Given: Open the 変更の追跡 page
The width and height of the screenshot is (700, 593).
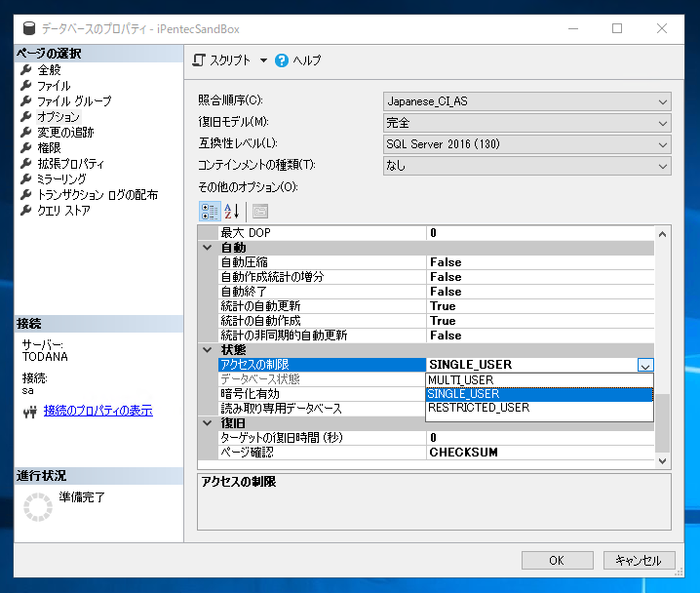Looking at the screenshot, I should (x=65, y=133).
